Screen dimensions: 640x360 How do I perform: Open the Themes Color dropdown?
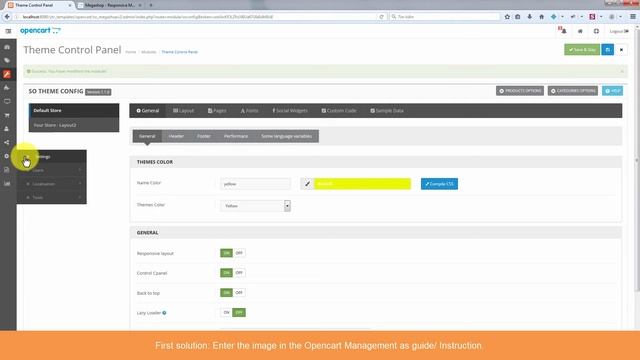[256, 206]
